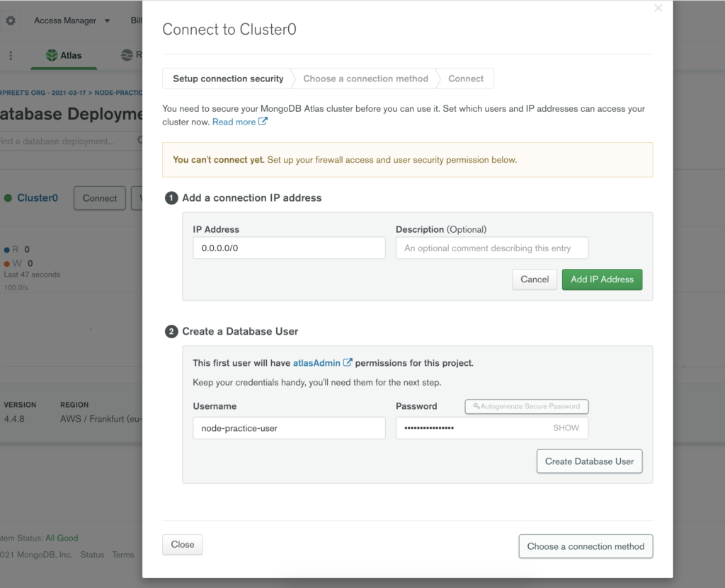Select the Setup connection security step
This screenshot has width=725, height=588.
[228, 79]
